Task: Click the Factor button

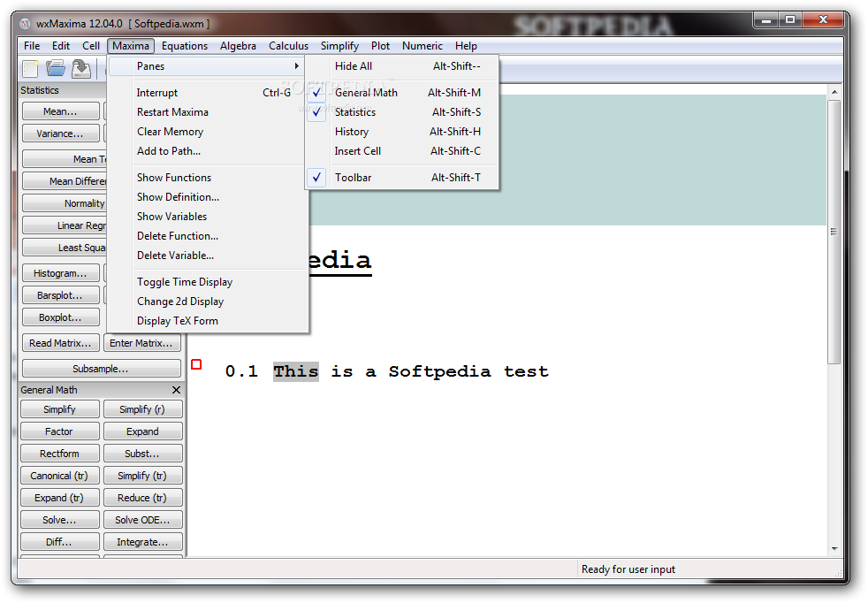Action: point(60,431)
